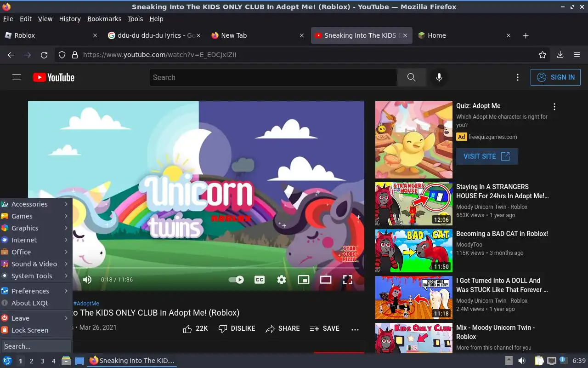The image size is (588, 368).
Task: Open video settings gear in the player
Action: pyautogui.click(x=282, y=280)
